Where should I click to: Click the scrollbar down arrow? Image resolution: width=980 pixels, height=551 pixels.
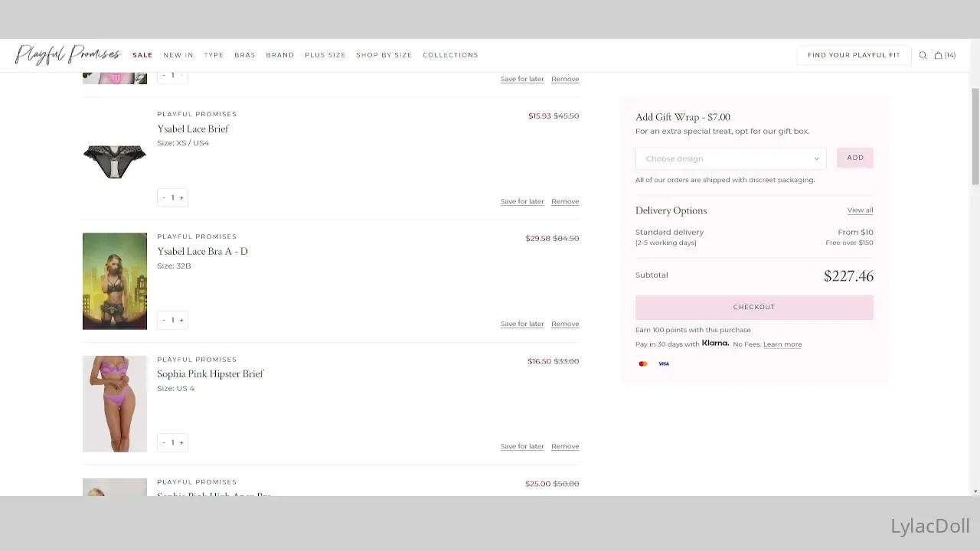[x=975, y=491]
